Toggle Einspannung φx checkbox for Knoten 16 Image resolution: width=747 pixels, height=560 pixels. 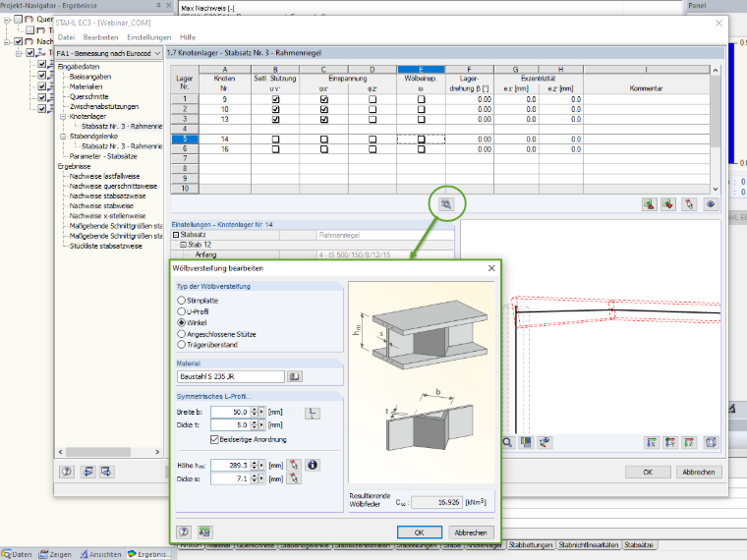click(324, 149)
